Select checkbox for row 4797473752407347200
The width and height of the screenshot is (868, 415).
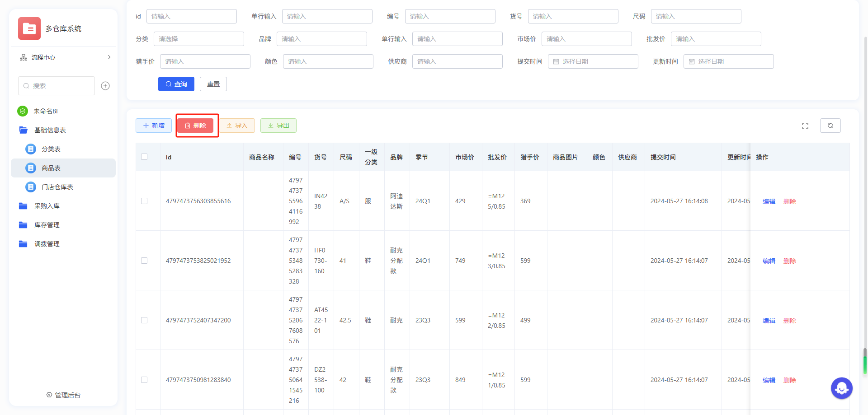(144, 320)
